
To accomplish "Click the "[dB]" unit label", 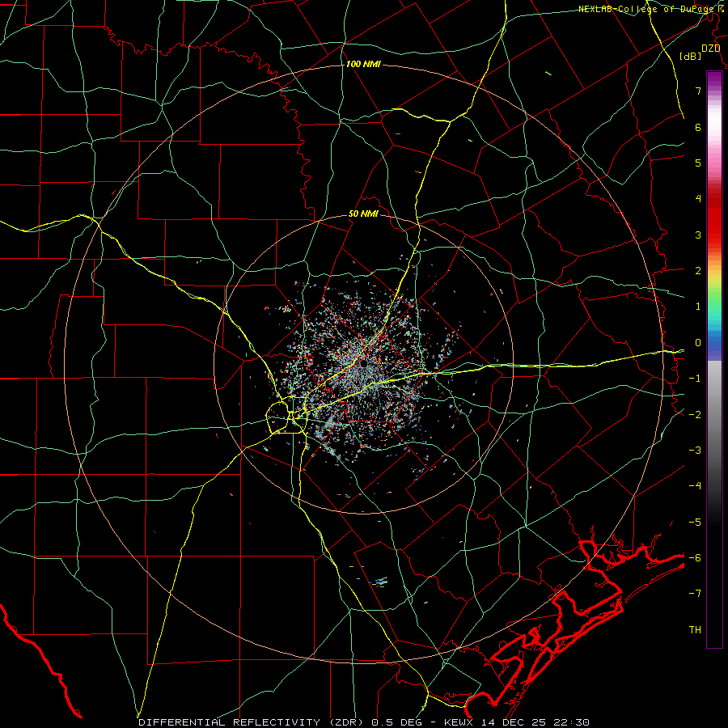I will (x=691, y=57).
